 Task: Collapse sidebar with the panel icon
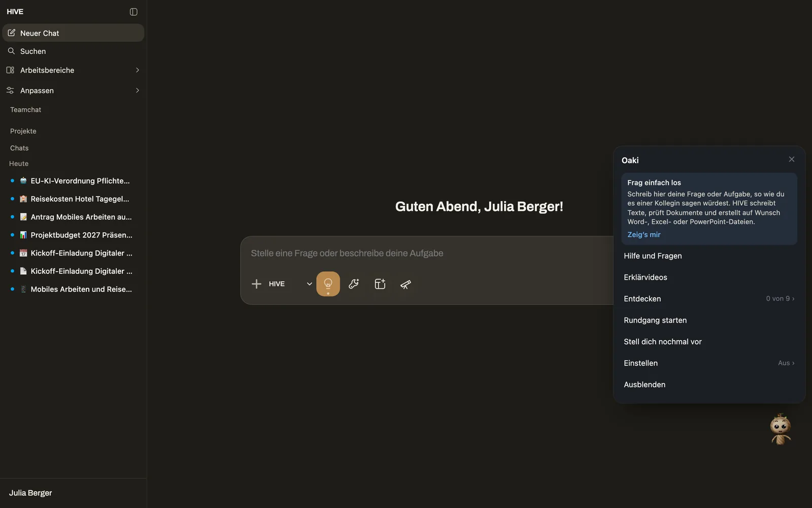(x=133, y=12)
